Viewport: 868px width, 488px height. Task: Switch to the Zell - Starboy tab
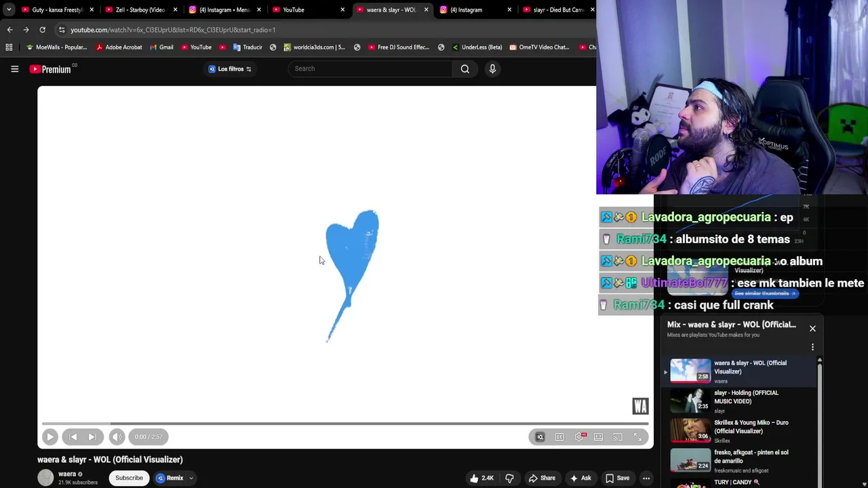140,9
